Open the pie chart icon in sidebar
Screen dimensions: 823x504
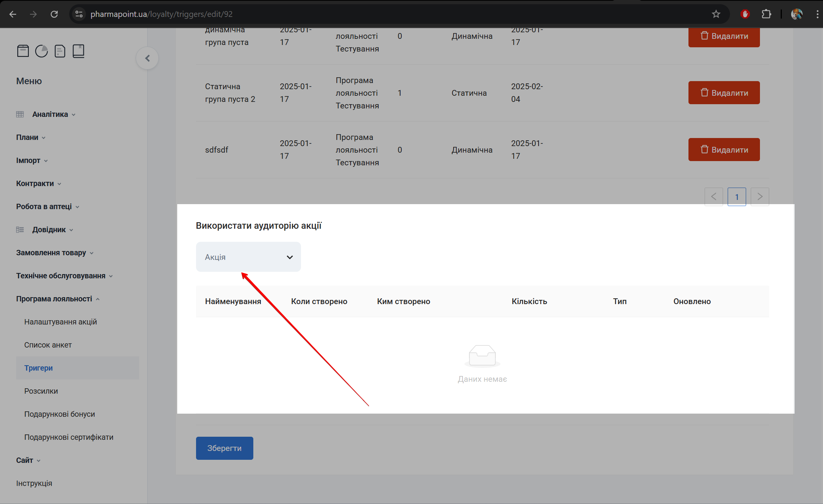(42, 51)
